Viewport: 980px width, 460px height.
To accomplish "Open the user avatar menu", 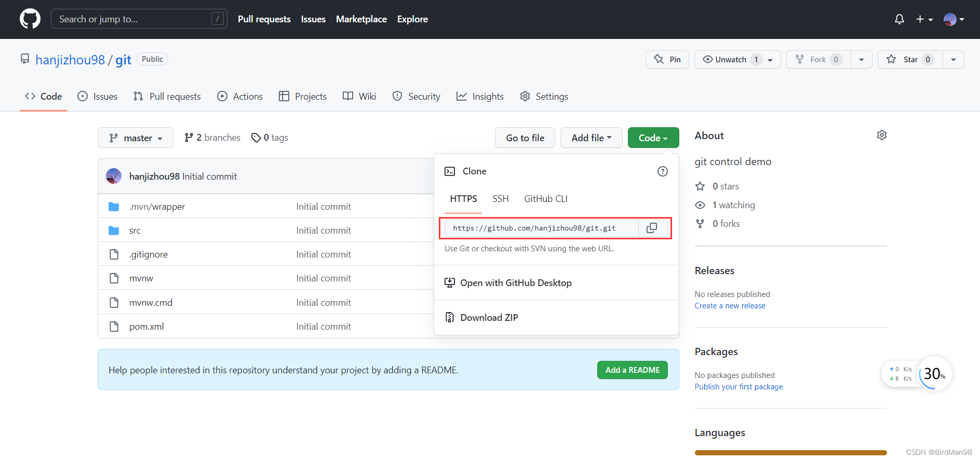I will (x=954, y=19).
